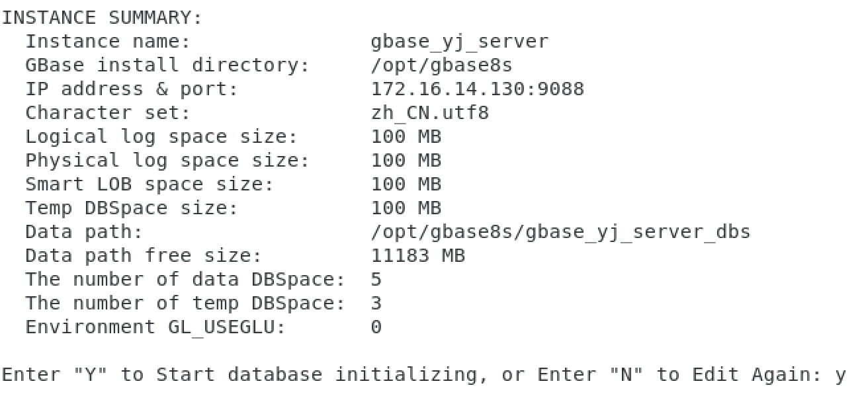Click the "GBase install directory:" label
The height and width of the screenshot is (406, 868).
(167, 65)
